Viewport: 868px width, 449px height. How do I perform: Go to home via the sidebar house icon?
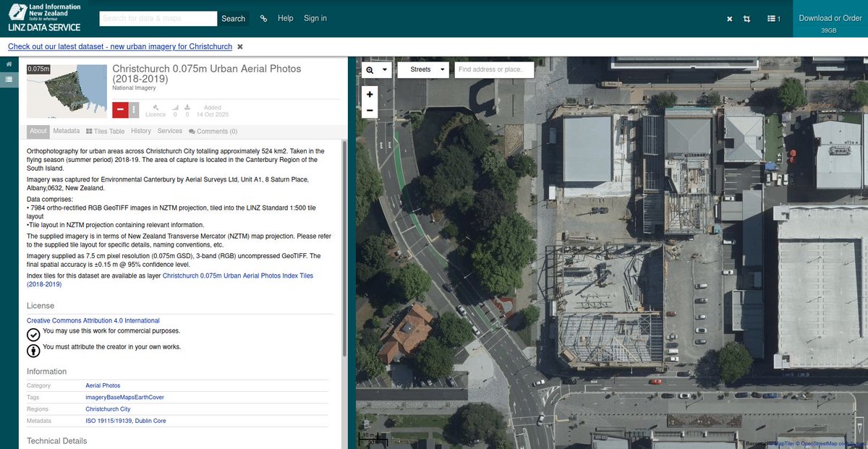pos(9,64)
